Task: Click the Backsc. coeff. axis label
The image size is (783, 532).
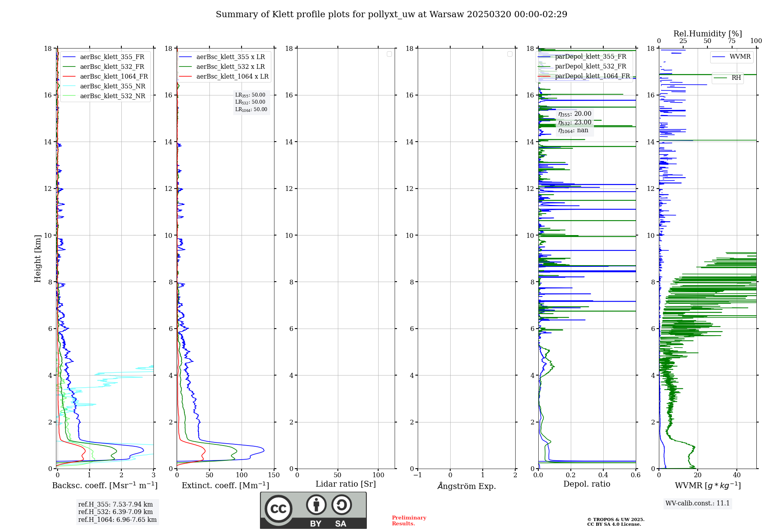Action: tap(105, 485)
